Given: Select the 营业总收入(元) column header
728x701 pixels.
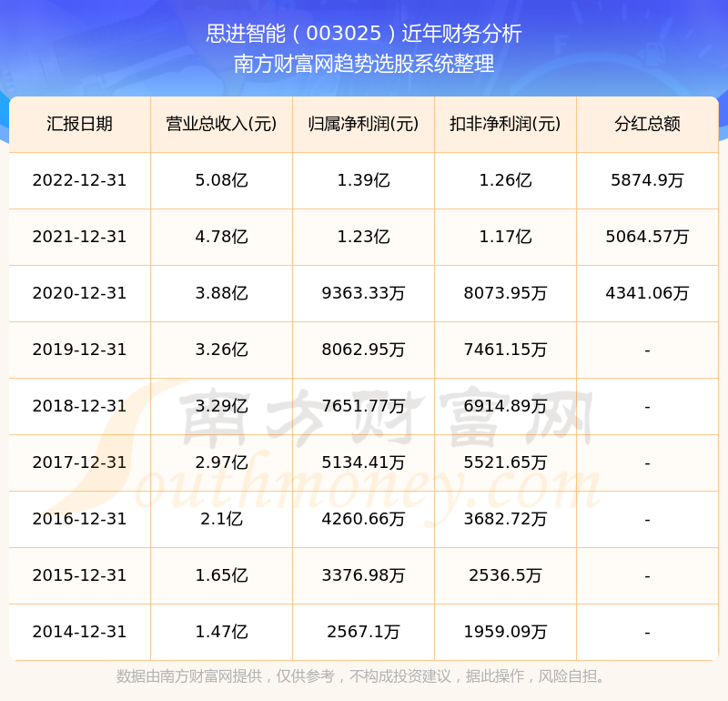Looking at the screenshot, I should pos(221,124).
